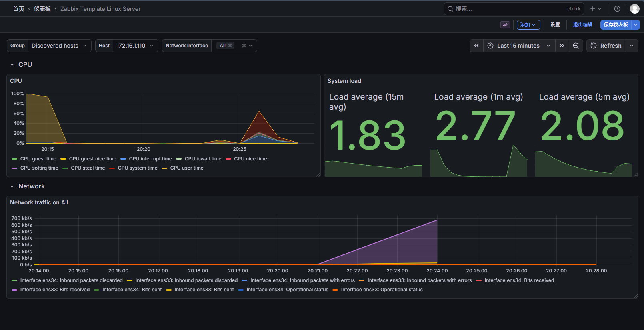The image size is (644, 330).
Task: Click the System load panel title
Action: (344, 81)
